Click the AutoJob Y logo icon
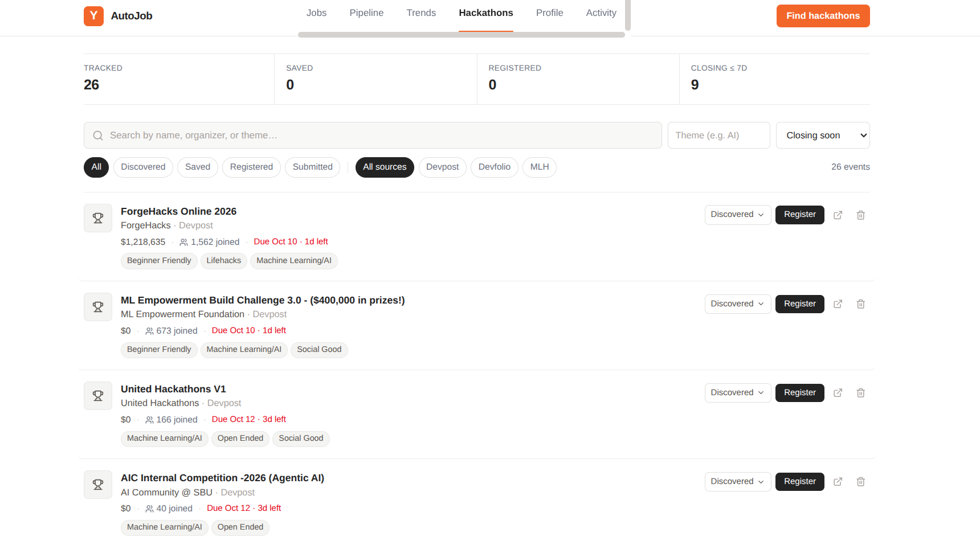 point(93,16)
